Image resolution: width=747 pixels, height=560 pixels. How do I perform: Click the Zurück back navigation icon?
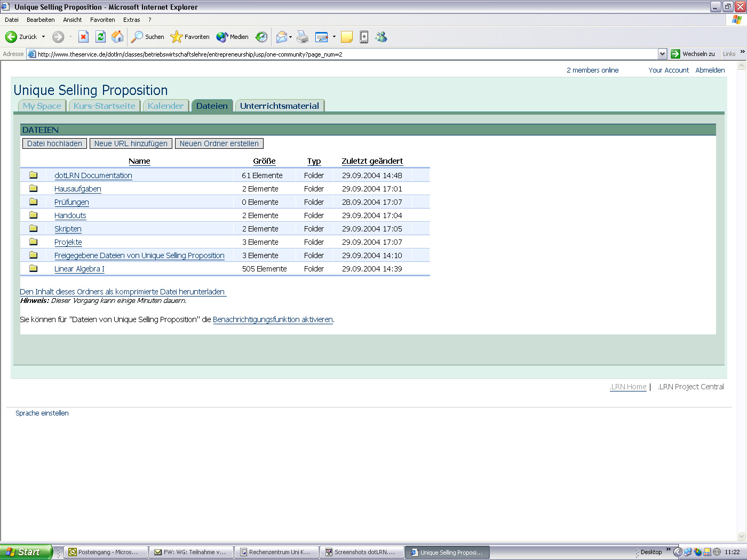tap(12, 37)
